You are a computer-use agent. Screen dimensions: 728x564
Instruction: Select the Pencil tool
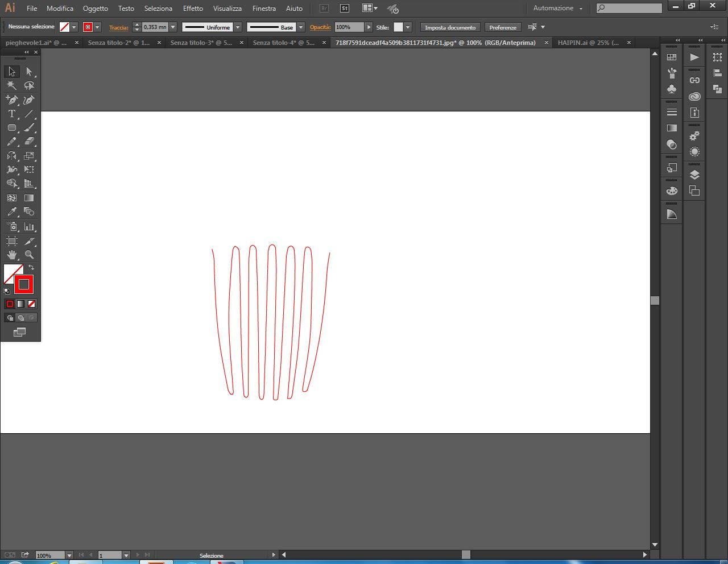pyautogui.click(x=11, y=142)
